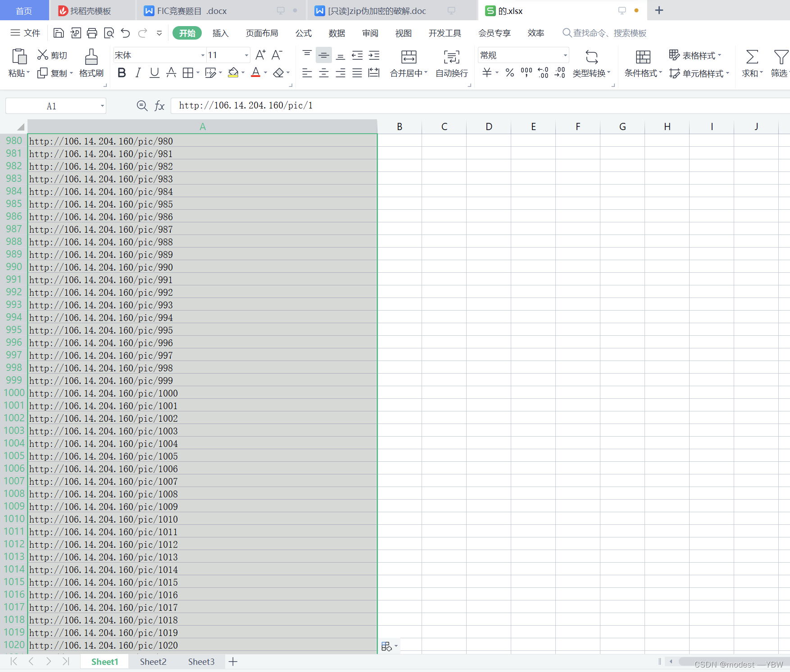Screen dimensions: 790x672
Task: Apply thousands separator format
Action: (527, 72)
